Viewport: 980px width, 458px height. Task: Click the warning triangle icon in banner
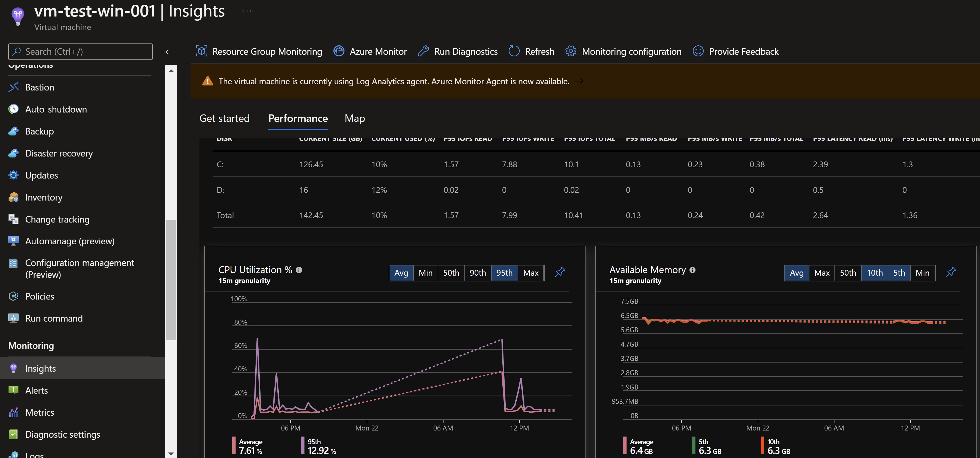click(207, 81)
